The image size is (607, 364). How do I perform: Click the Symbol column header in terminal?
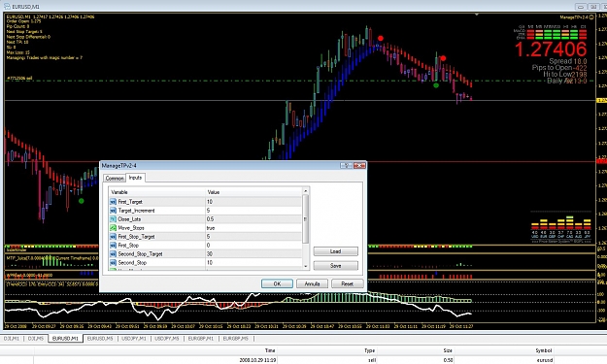544,350
